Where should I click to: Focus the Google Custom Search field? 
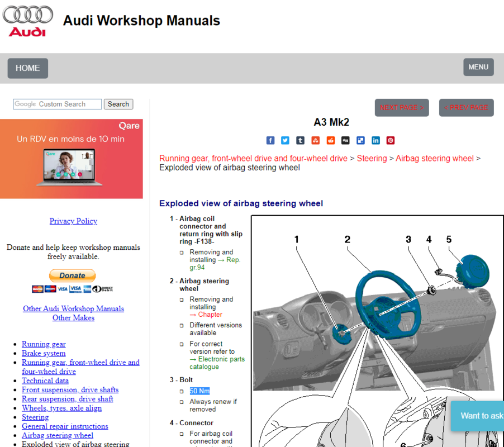58,104
